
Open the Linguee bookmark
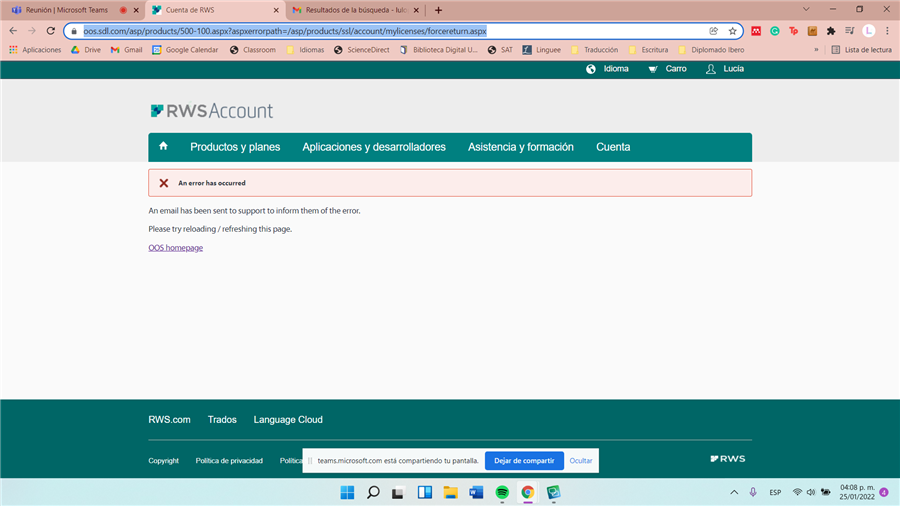[x=541, y=50]
